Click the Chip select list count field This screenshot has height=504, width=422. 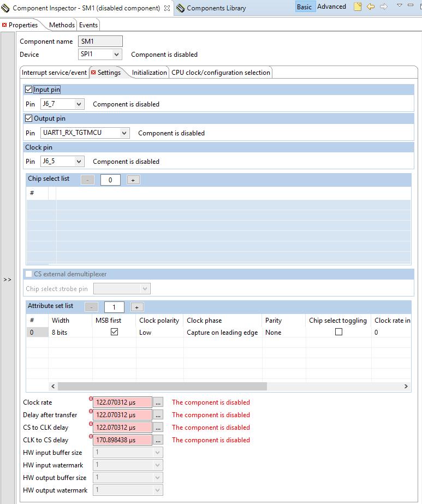tap(110, 180)
